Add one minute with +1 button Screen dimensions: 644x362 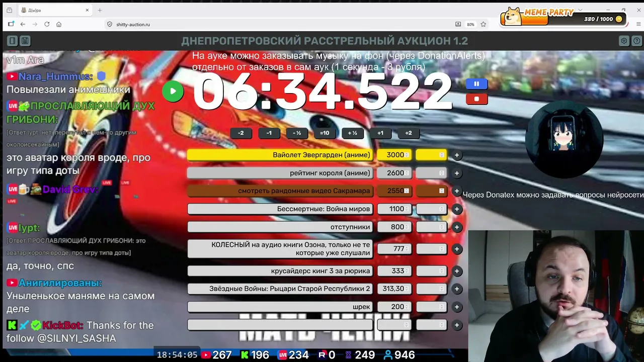tap(380, 133)
